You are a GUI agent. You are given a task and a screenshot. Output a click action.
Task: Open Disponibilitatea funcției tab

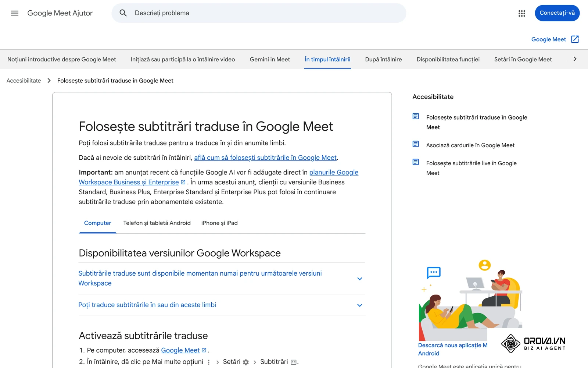pos(448,59)
